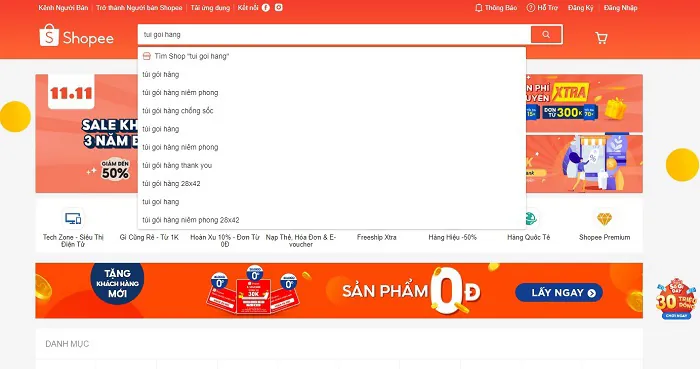The image size is (700, 369).
Task: Click the SẢN PHẨM 0Đ banner text
Action: [x=411, y=292]
